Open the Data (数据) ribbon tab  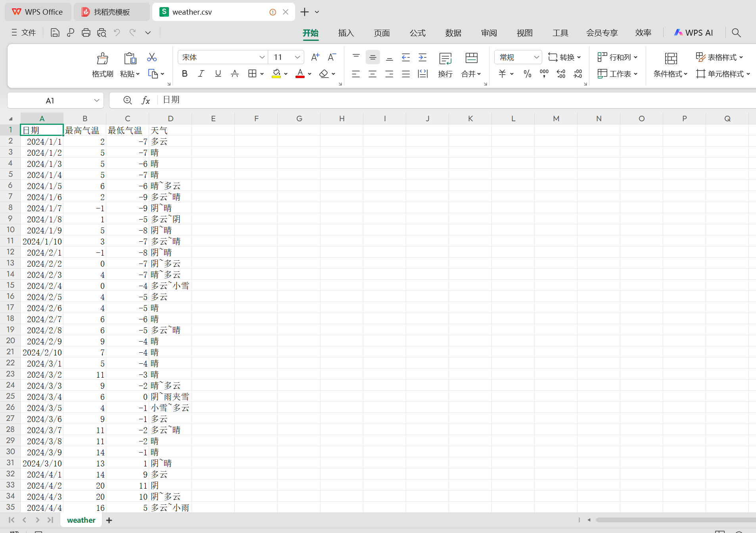coord(453,33)
